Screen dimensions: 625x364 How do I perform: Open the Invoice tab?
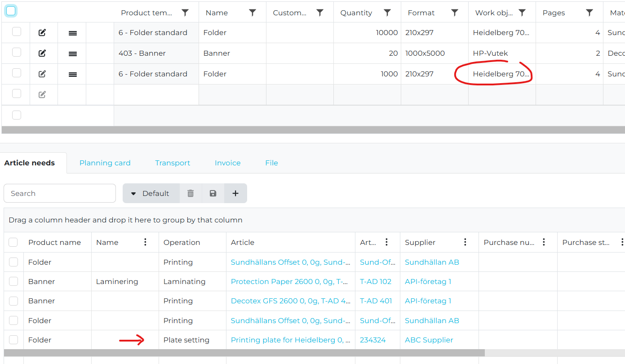tap(227, 163)
